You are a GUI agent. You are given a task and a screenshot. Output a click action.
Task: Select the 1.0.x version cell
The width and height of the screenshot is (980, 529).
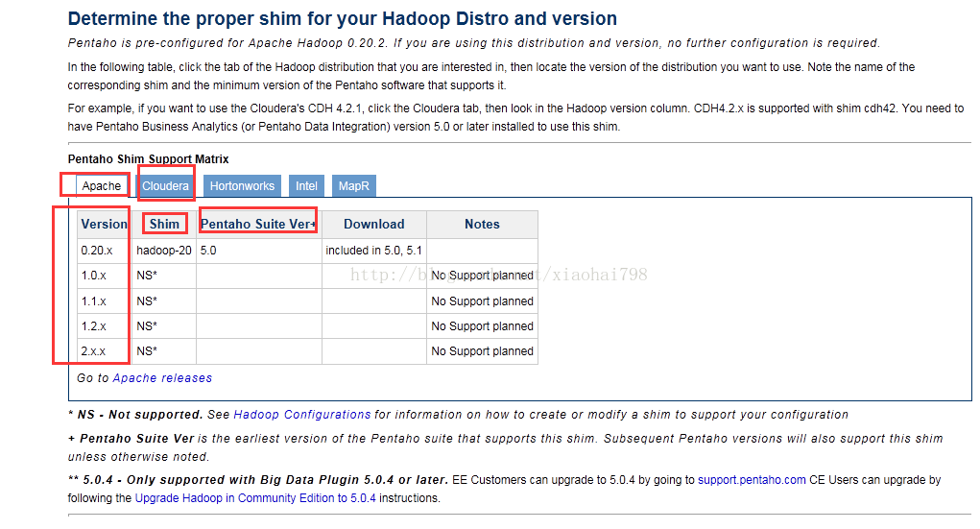coord(105,276)
